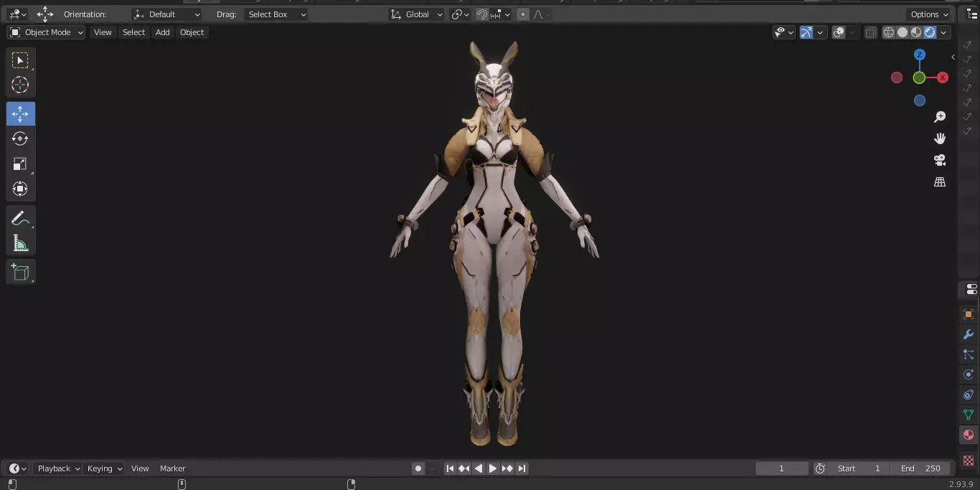Screen dimensions: 980x490
Task: Toggle preview range stopwatch button
Action: (820, 468)
